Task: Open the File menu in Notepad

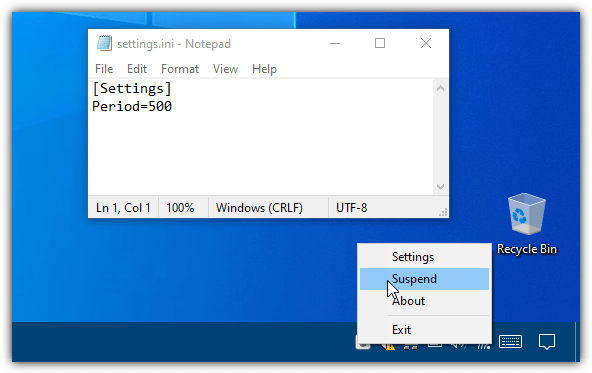Action: (x=104, y=69)
